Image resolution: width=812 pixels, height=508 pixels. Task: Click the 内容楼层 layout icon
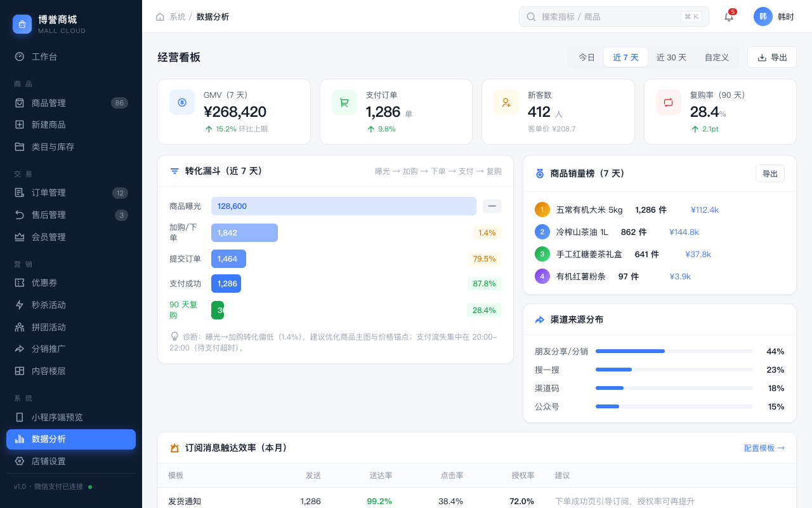pos(20,371)
